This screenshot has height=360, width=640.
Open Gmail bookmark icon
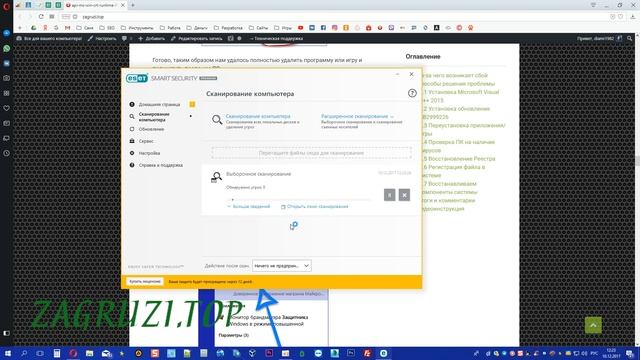[67, 28]
